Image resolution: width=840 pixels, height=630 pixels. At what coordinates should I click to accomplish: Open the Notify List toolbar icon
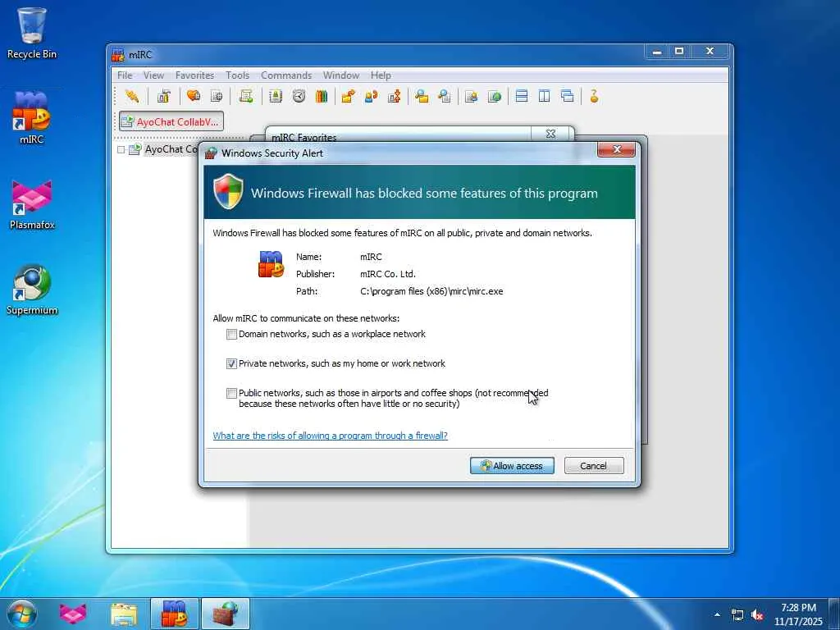(472, 97)
